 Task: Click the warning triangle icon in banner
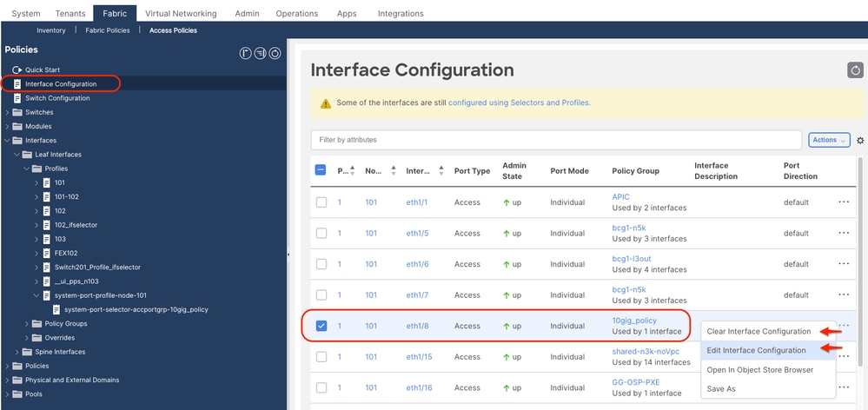(326, 103)
